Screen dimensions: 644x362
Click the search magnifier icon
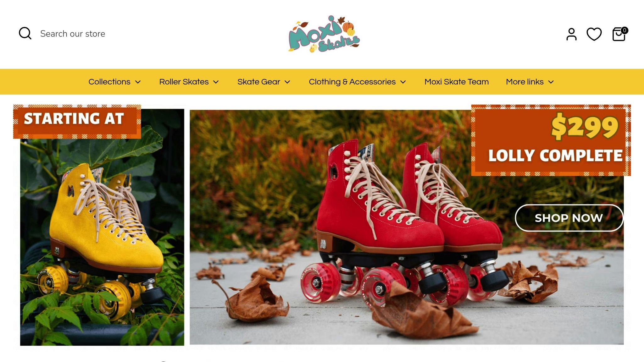(x=25, y=33)
